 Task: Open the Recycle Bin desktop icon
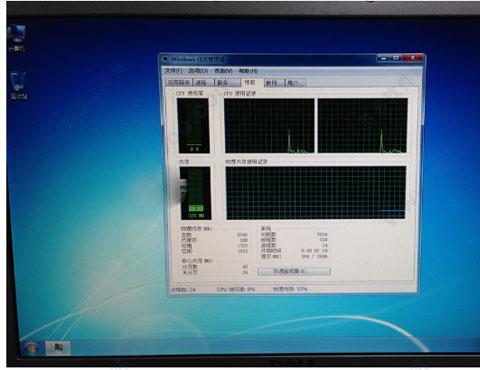(18, 86)
